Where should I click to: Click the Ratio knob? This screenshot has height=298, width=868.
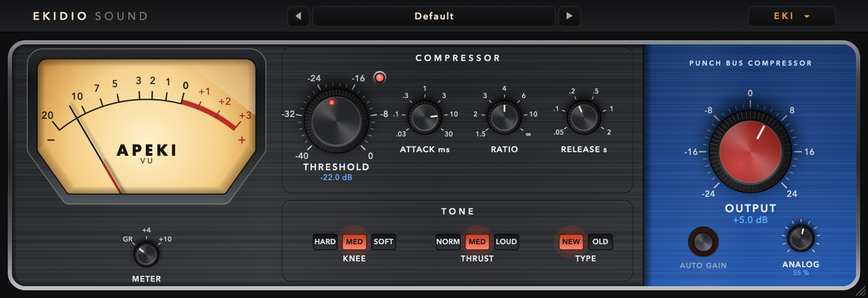click(x=505, y=117)
